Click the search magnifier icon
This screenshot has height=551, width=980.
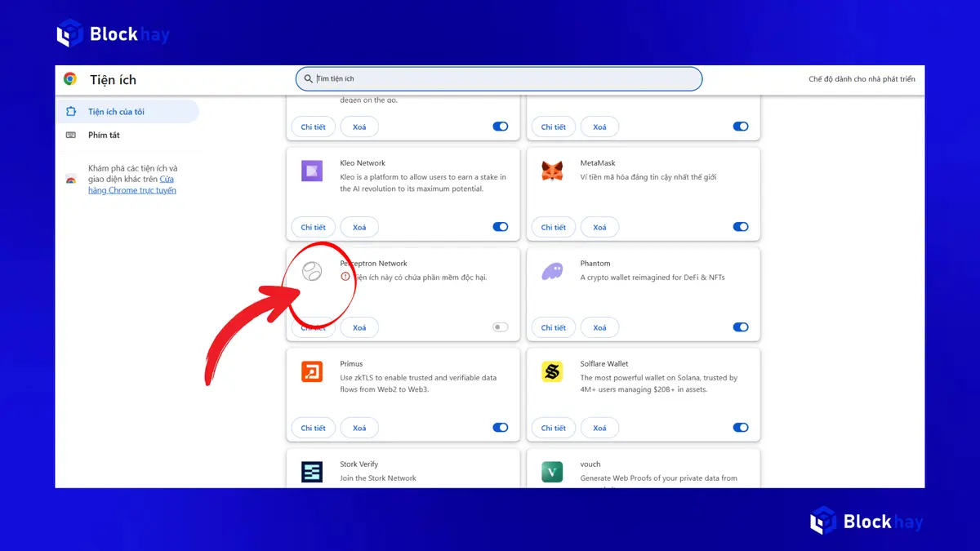tap(307, 79)
